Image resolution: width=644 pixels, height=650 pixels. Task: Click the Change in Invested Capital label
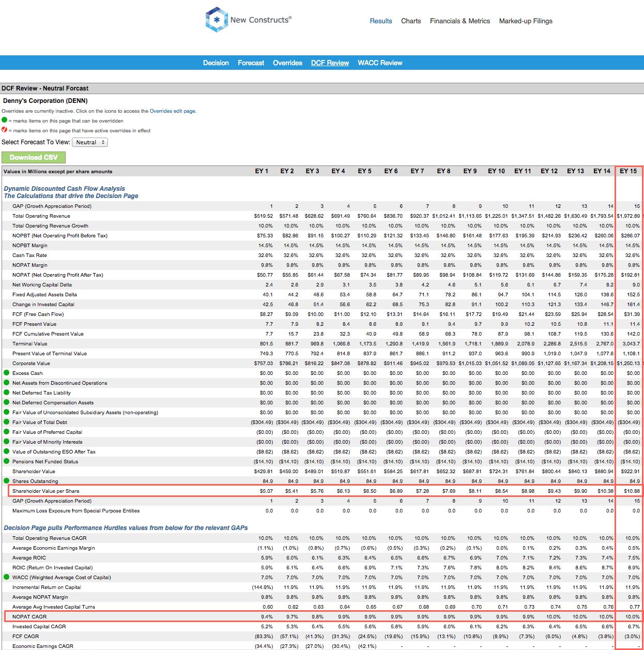[x=43, y=305]
